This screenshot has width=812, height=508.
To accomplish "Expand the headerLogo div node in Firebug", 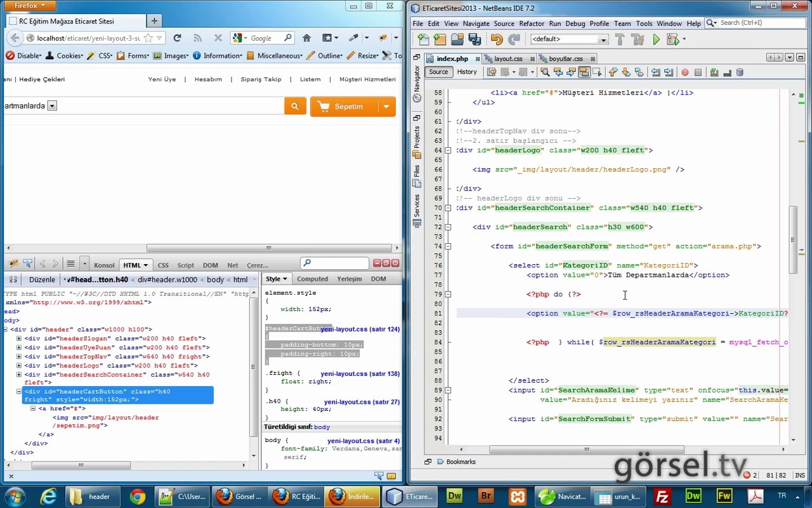I will [x=19, y=365].
